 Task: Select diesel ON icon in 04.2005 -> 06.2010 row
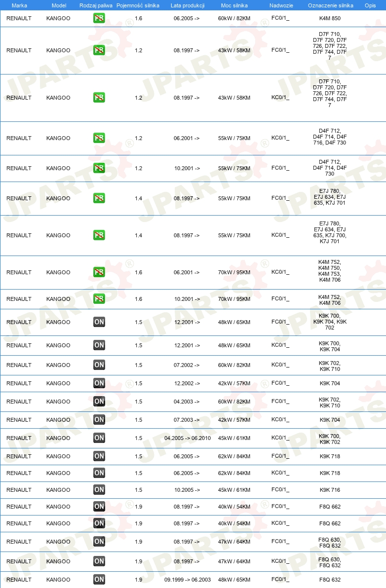pos(99,438)
